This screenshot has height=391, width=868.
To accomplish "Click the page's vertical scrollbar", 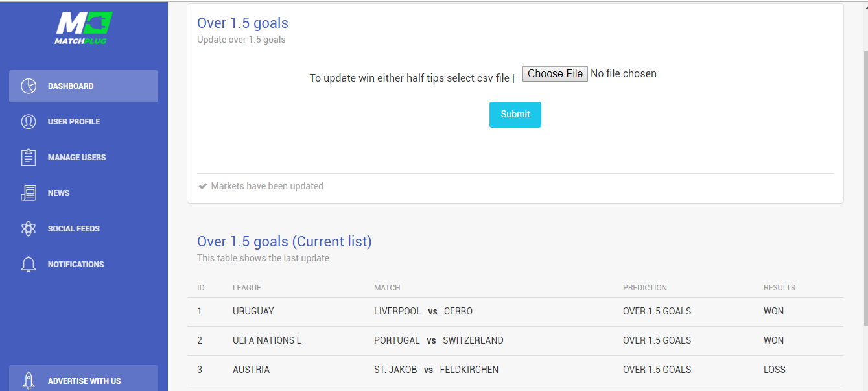I will 863,187.
